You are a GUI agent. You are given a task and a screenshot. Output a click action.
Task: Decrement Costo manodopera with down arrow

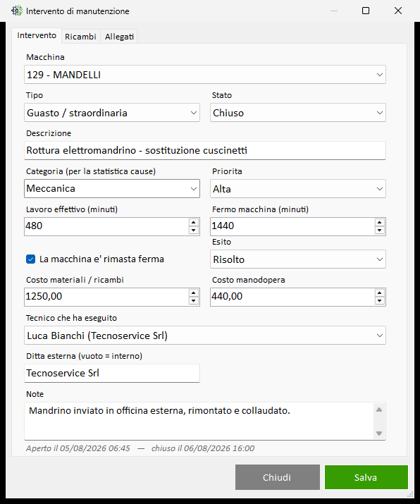pos(380,301)
